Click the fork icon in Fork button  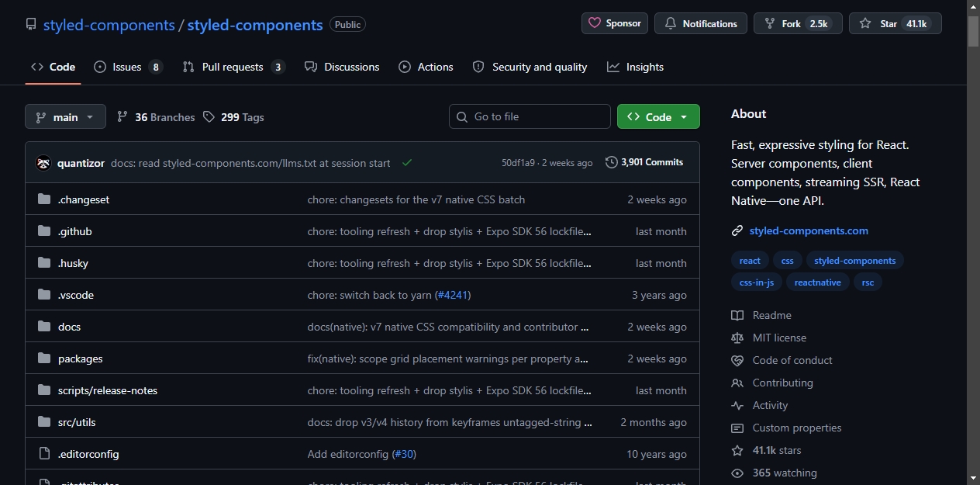click(770, 23)
